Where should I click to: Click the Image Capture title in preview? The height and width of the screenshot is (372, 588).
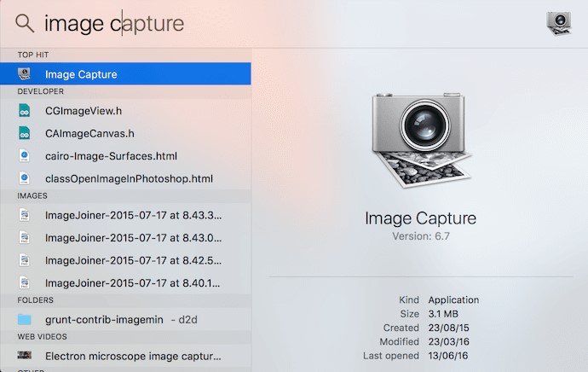(420, 218)
